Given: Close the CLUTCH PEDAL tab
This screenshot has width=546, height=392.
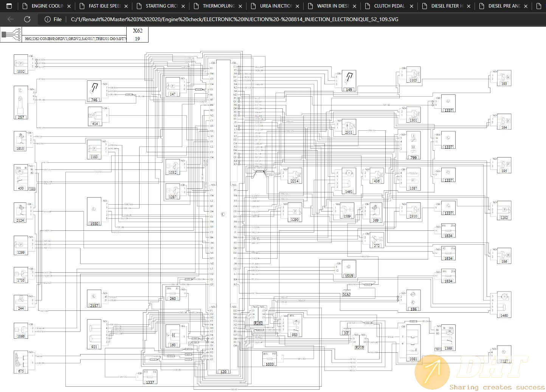Looking at the screenshot, I should 411,6.
